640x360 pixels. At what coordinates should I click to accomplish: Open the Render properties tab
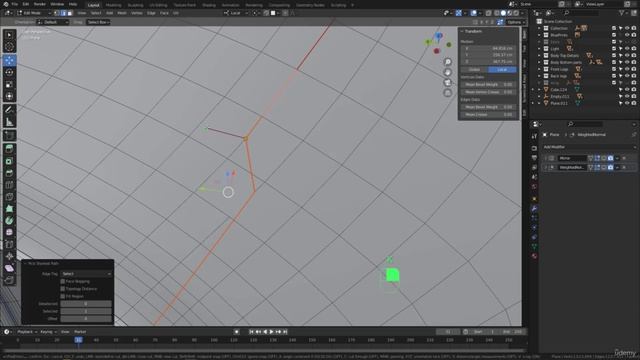click(x=534, y=148)
